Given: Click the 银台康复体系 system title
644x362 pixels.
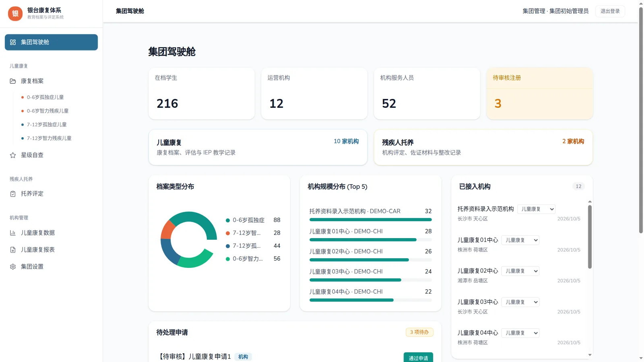Looking at the screenshot, I should click(44, 10).
